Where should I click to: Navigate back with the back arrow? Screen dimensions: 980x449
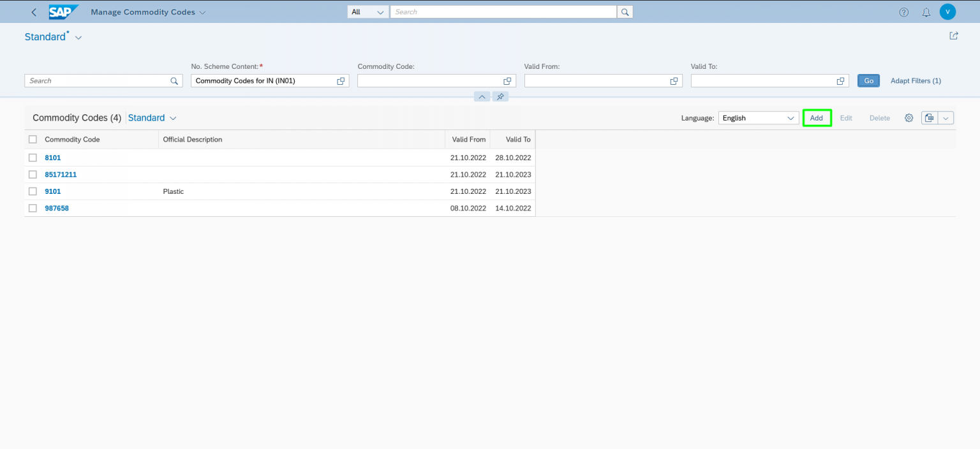[34, 11]
